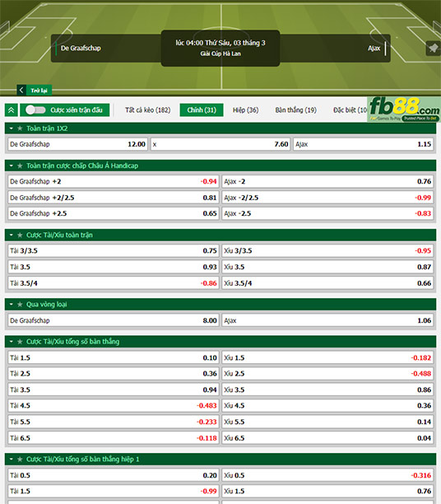
Task: Click the back arrow icon near Trở lại
Action: click(21, 91)
